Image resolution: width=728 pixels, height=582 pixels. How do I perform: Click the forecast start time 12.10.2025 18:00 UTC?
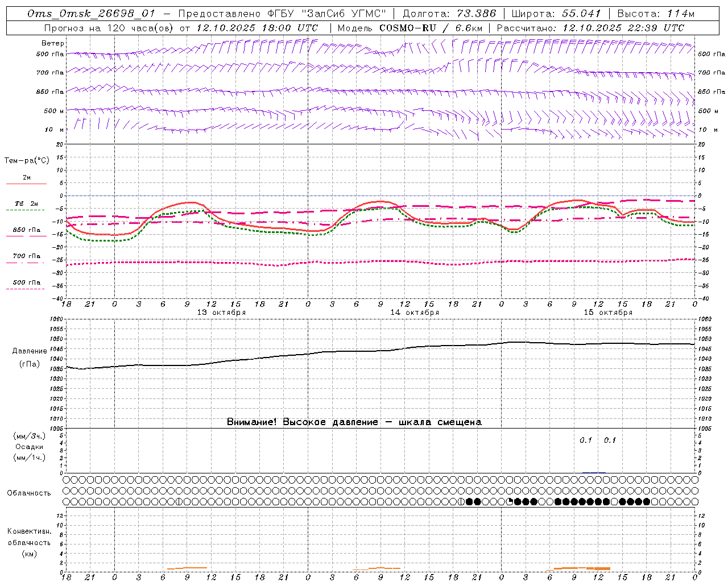257,28
